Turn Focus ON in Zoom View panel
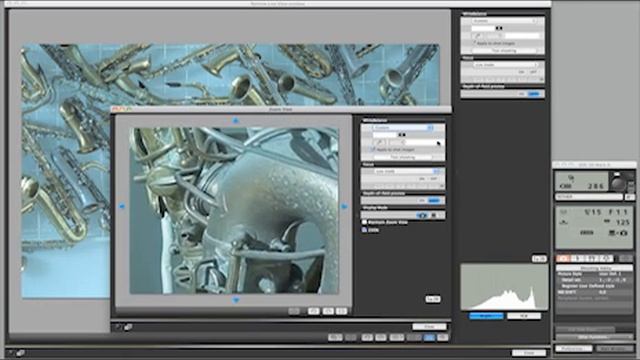This screenshot has height=360, width=640. [x=422, y=178]
